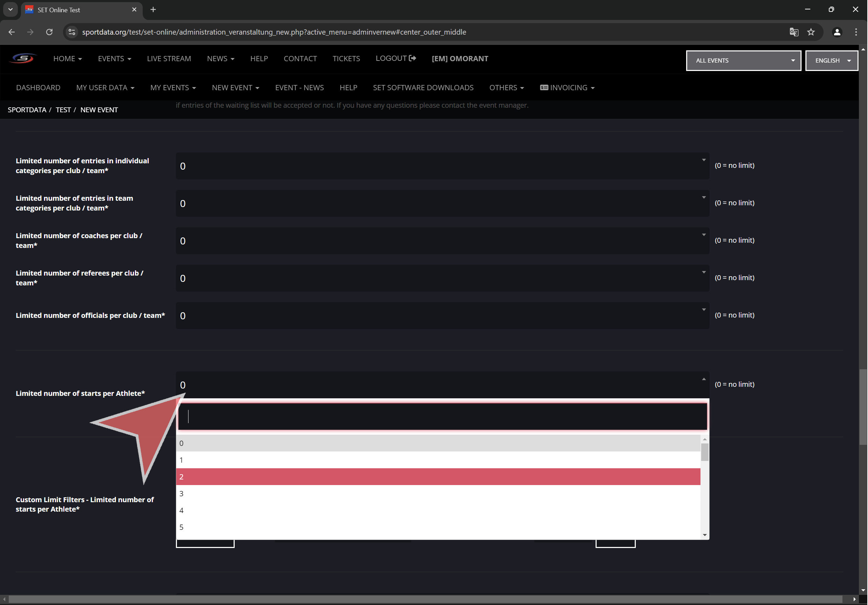The width and height of the screenshot is (868, 605).
Task: Click the dropdown list scrollbar thumb
Action: point(705,452)
